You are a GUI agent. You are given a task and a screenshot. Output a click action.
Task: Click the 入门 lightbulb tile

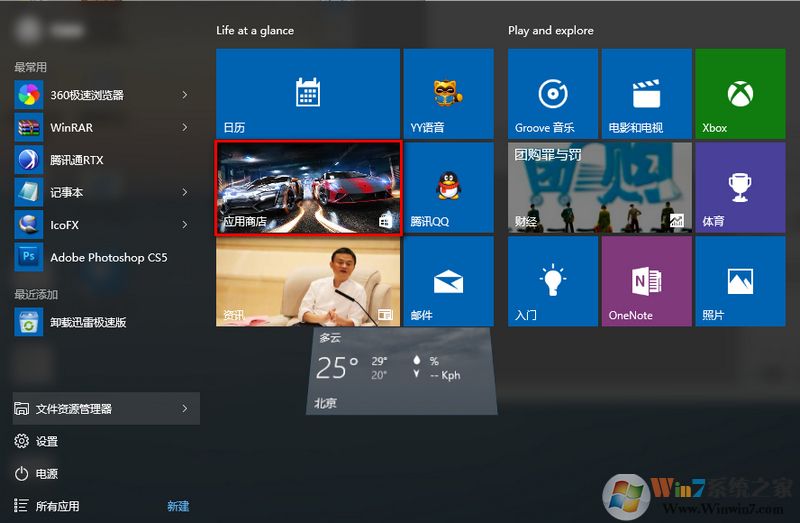coord(553,282)
